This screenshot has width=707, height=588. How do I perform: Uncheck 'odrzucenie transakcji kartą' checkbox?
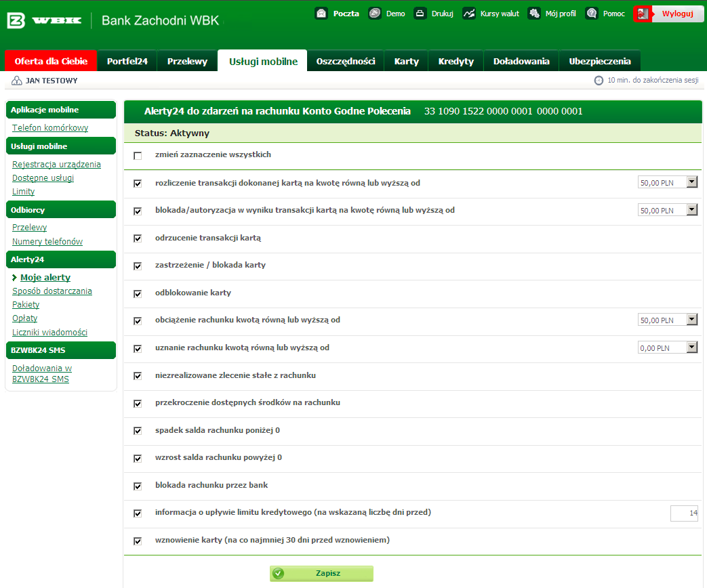(x=138, y=238)
